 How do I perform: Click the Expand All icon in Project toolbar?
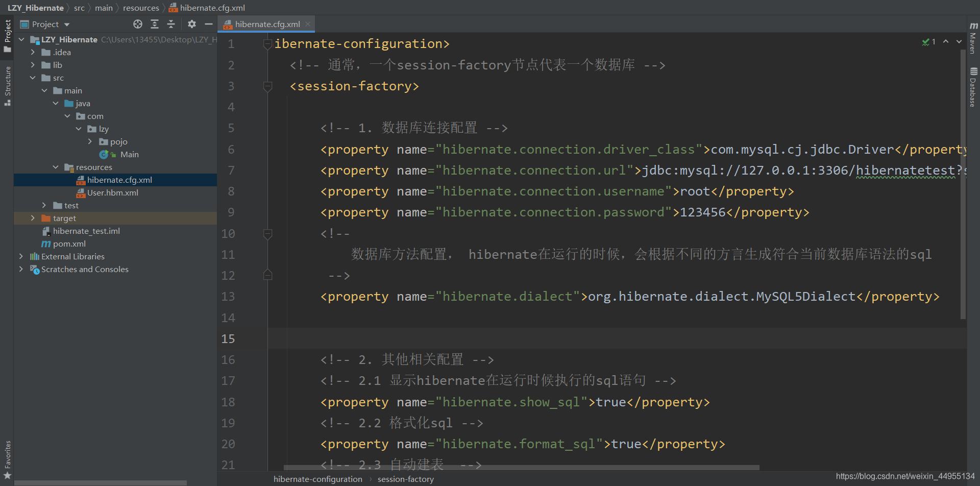tap(155, 24)
